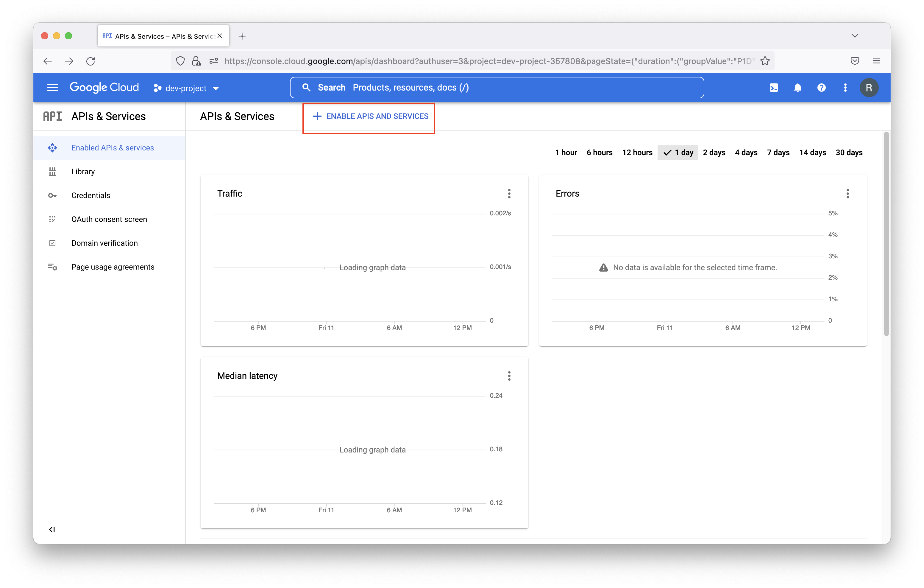Select the 2 days time range
The height and width of the screenshot is (588, 924).
(x=714, y=153)
